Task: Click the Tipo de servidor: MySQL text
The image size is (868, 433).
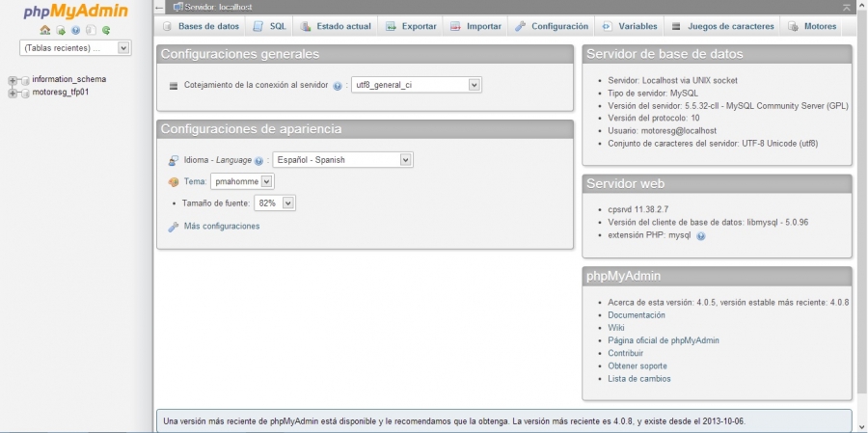Action: pos(653,93)
